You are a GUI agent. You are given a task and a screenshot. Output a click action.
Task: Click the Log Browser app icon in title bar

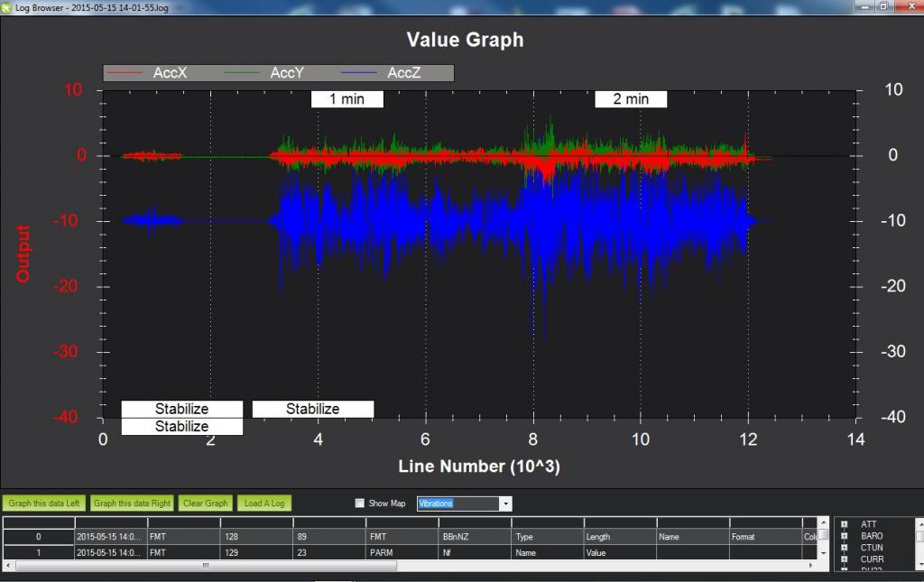7,6
